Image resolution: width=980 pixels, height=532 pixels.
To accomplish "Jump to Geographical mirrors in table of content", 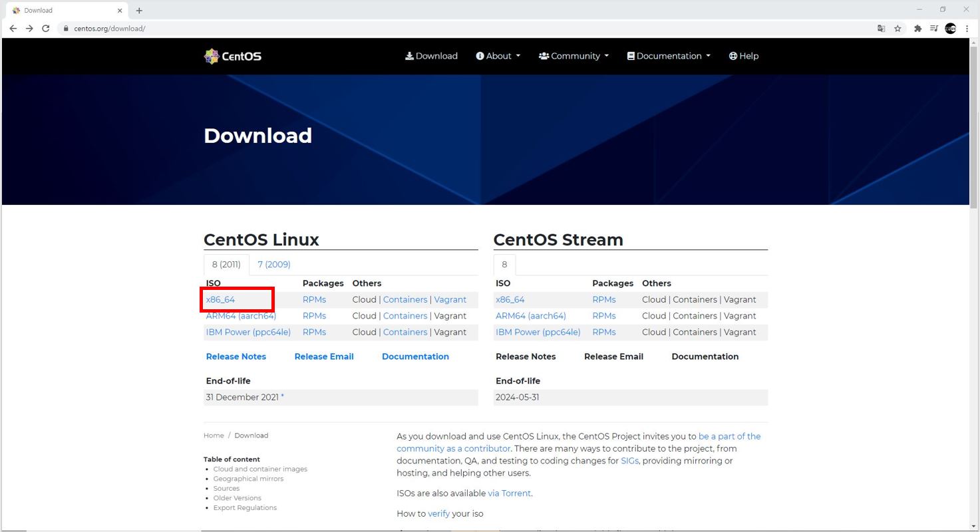I will (248, 479).
